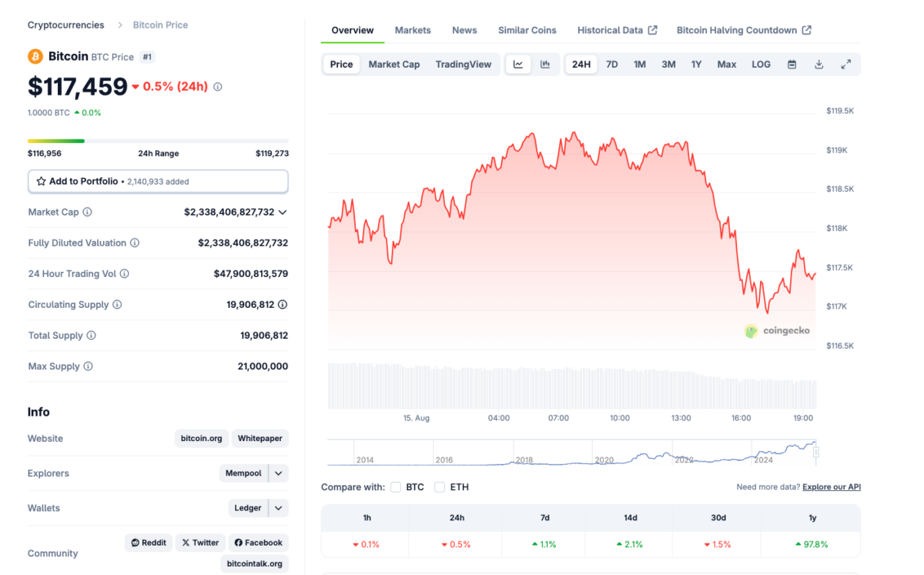The width and height of the screenshot is (924, 575).
Task: Switch to candlestick chart icon
Action: [545, 65]
